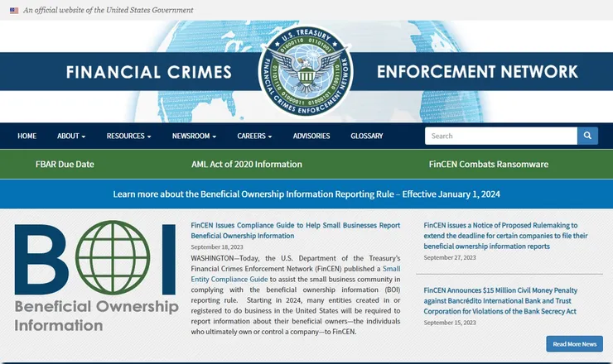Follow the Small Entity Compliance Guide link

point(296,274)
